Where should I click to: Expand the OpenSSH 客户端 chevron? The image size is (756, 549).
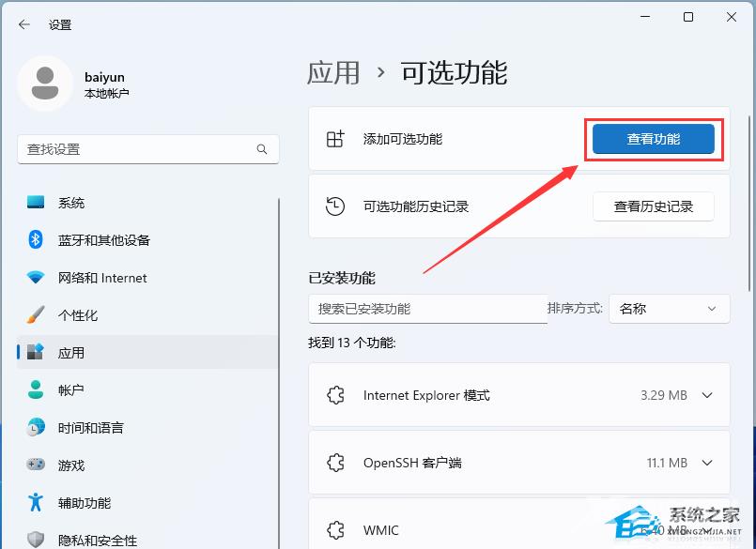pos(707,463)
